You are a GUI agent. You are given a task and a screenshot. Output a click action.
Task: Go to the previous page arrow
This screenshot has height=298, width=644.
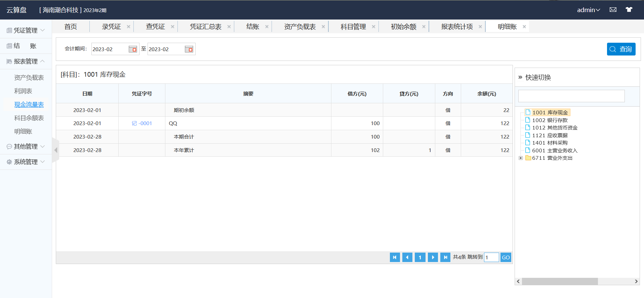point(407,257)
